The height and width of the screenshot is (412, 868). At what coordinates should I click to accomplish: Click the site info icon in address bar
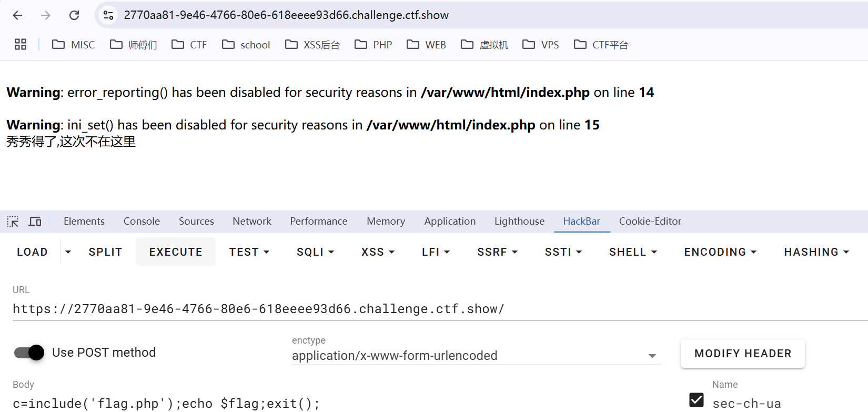108,15
